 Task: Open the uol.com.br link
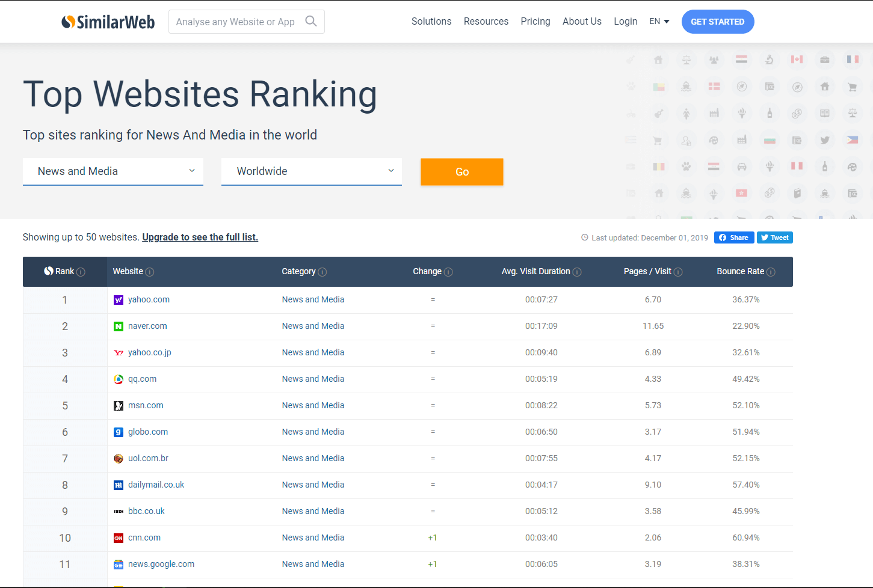point(148,458)
